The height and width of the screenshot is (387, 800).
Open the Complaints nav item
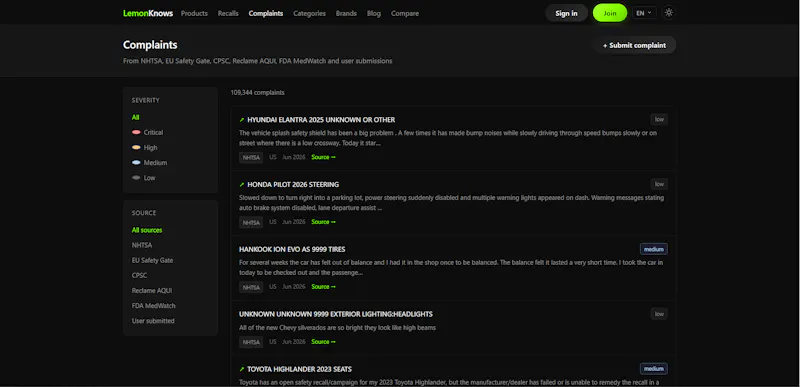click(x=266, y=13)
